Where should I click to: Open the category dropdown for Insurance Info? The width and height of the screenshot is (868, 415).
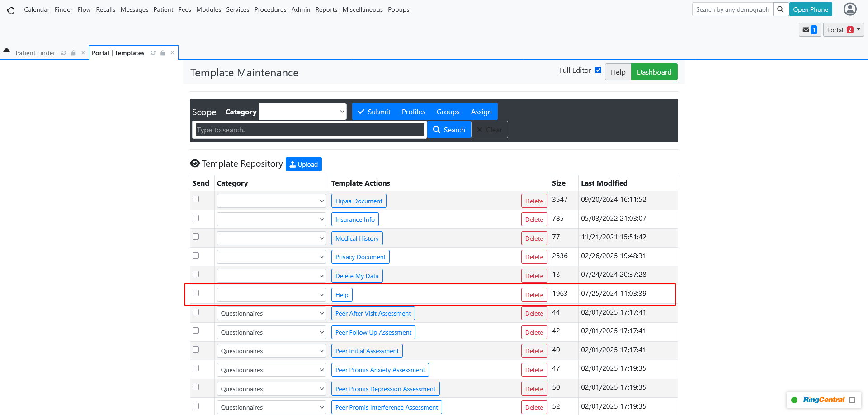pyautogui.click(x=272, y=219)
